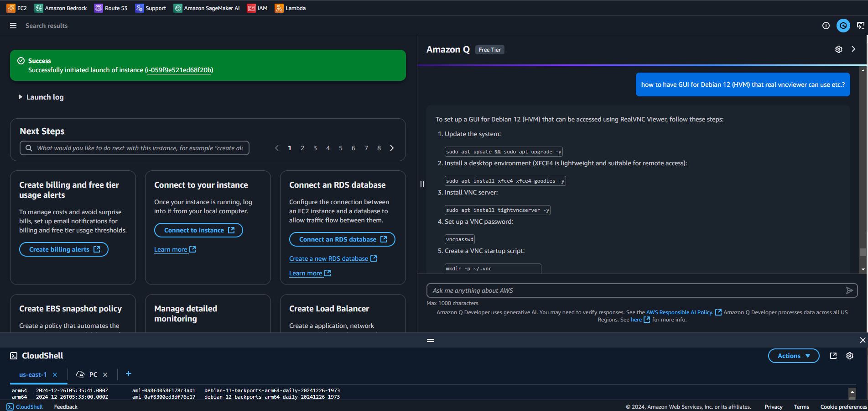This screenshot has height=411, width=868.
Task: Toggle the Amazon Q assistant icon
Action: pyautogui.click(x=843, y=26)
